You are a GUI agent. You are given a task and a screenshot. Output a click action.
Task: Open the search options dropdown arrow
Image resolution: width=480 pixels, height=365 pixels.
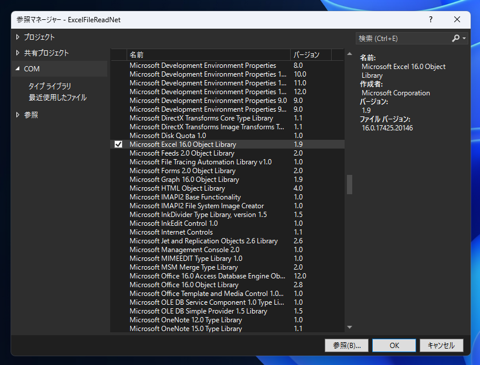pyautogui.click(x=464, y=38)
